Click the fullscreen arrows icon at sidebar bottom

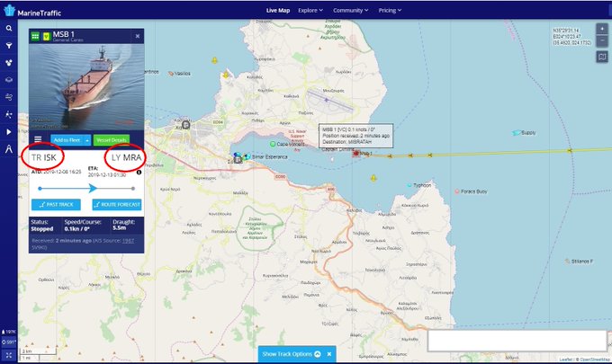click(x=9, y=355)
